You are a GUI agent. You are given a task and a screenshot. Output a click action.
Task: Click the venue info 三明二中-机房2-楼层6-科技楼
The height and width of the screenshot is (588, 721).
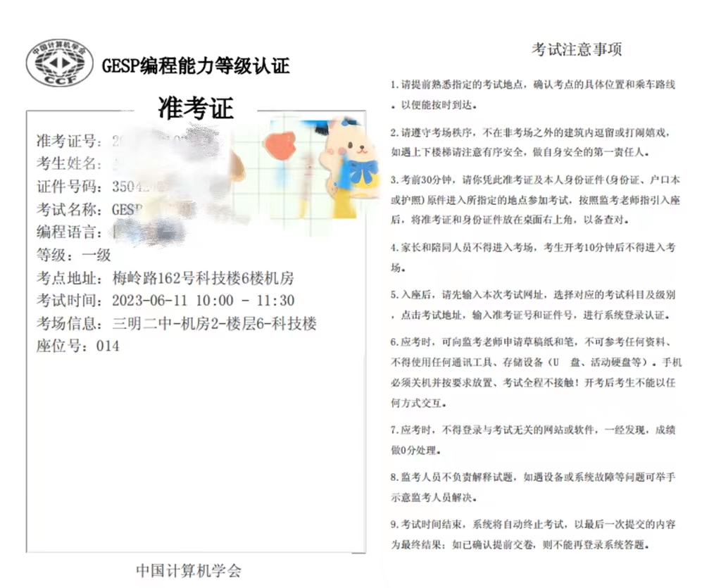(x=214, y=323)
